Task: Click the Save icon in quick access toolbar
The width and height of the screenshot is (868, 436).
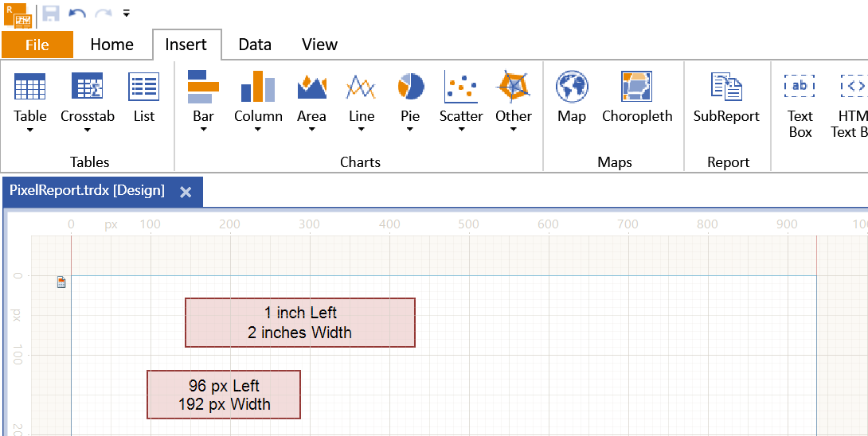Action: point(51,14)
